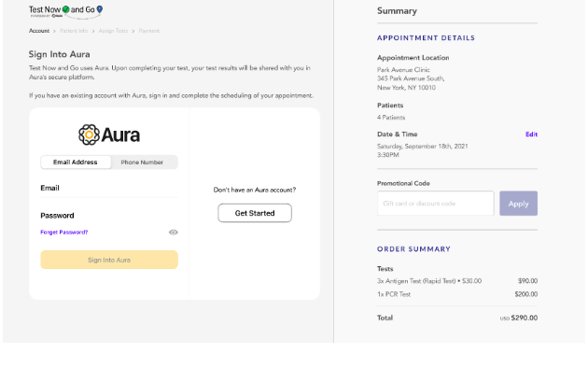Click chevron after Account breadcrumb
The width and height of the screenshot is (588, 368).
[54, 31]
